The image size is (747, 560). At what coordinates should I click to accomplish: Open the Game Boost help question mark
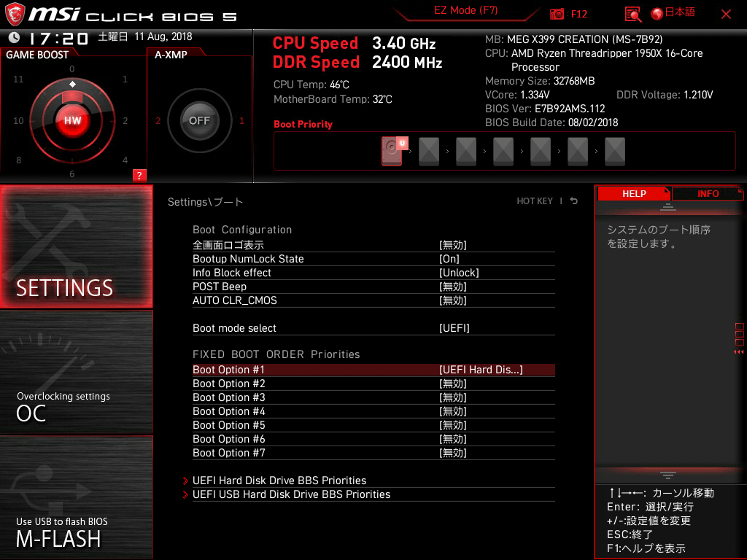[139, 175]
